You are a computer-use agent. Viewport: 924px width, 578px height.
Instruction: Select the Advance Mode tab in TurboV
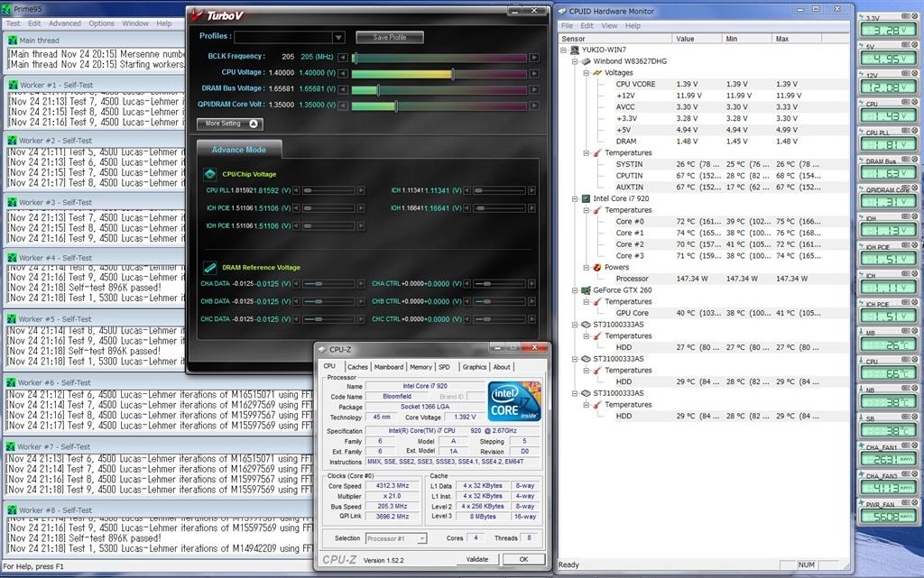(x=238, y=150)
